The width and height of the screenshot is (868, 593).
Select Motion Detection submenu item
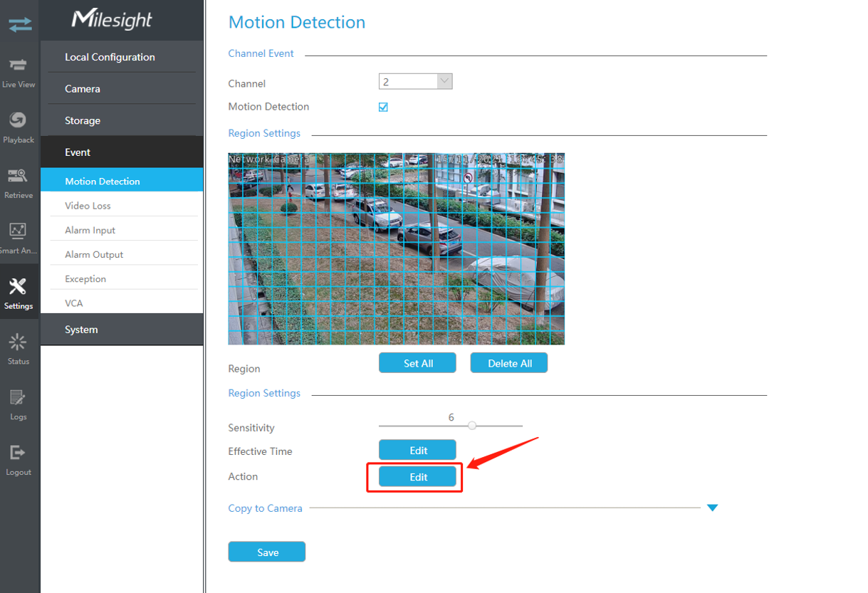[x=122, y=181]
